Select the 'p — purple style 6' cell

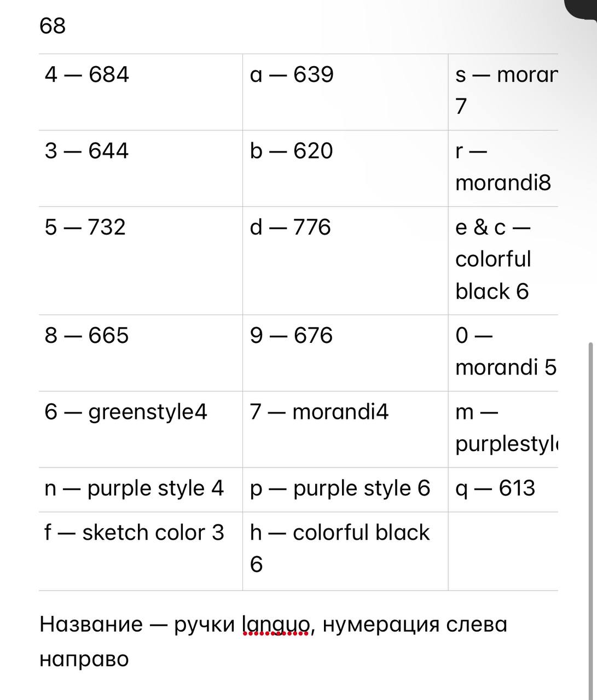tap(345, 490)
